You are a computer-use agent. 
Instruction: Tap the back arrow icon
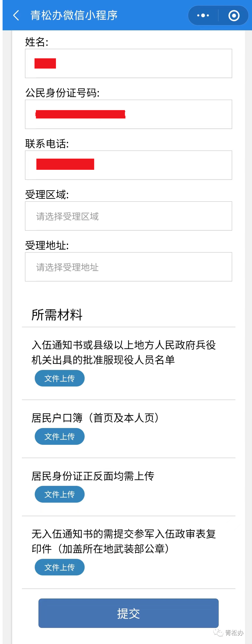pos(16,15)
